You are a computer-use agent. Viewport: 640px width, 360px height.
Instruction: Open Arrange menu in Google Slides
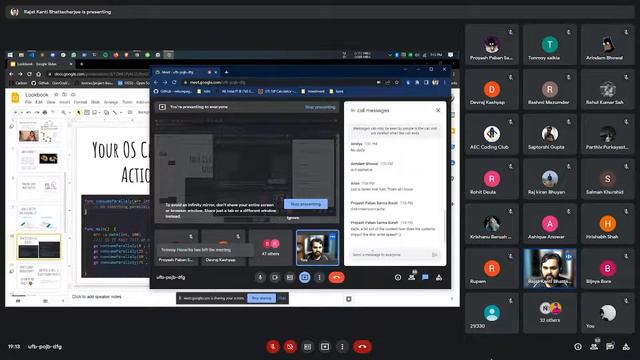[111, 102]
